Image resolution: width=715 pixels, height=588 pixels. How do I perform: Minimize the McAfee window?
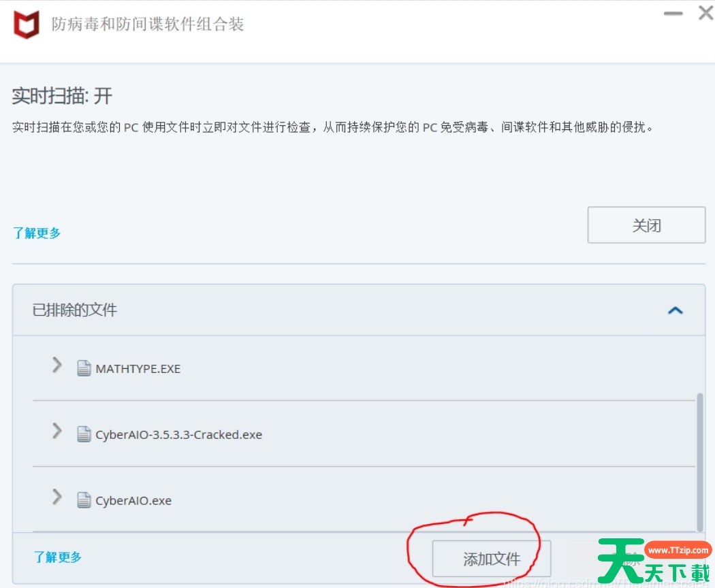pyautogui.click(x=673, y=14)
